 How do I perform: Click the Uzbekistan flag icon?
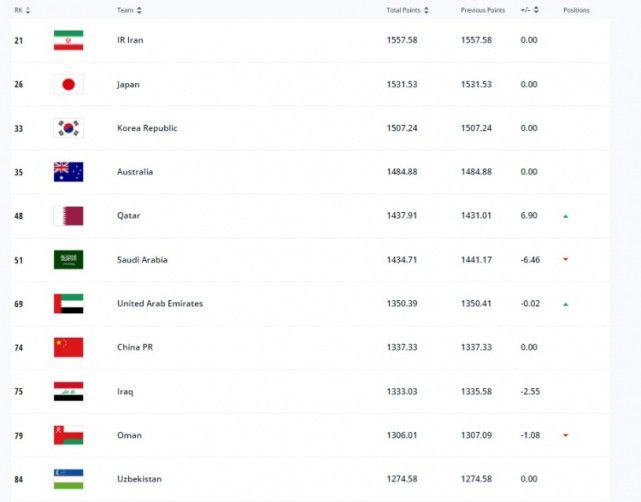pos(68,479)
